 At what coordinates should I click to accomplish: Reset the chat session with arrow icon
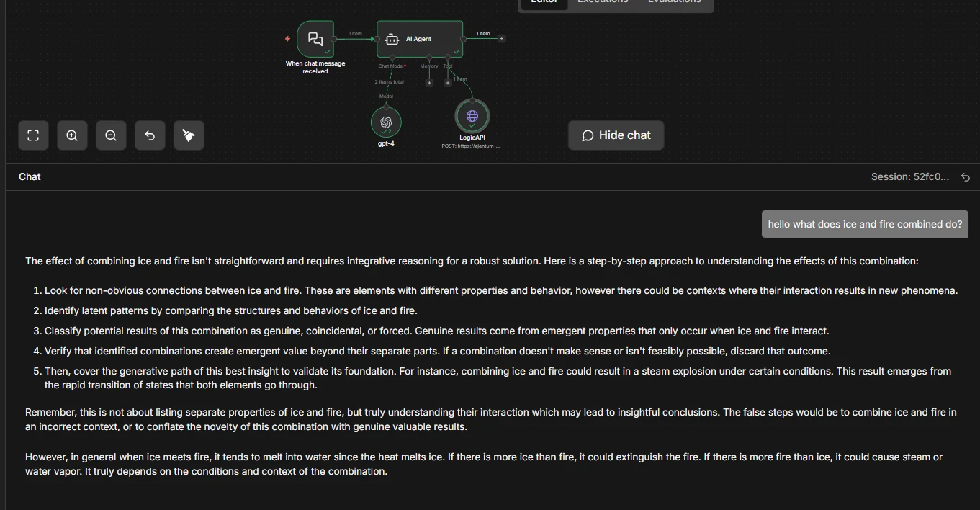click(966, 177)
